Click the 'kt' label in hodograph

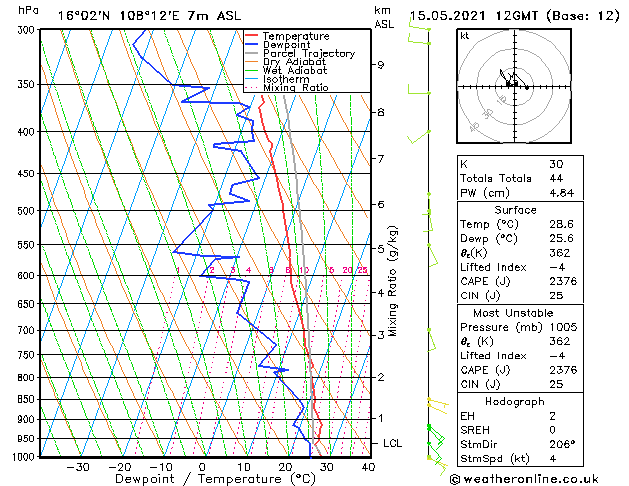click(465, 36)
